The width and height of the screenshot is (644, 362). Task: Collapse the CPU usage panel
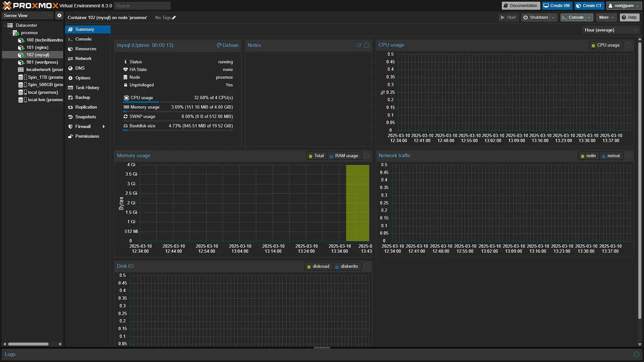click(628, 45)
